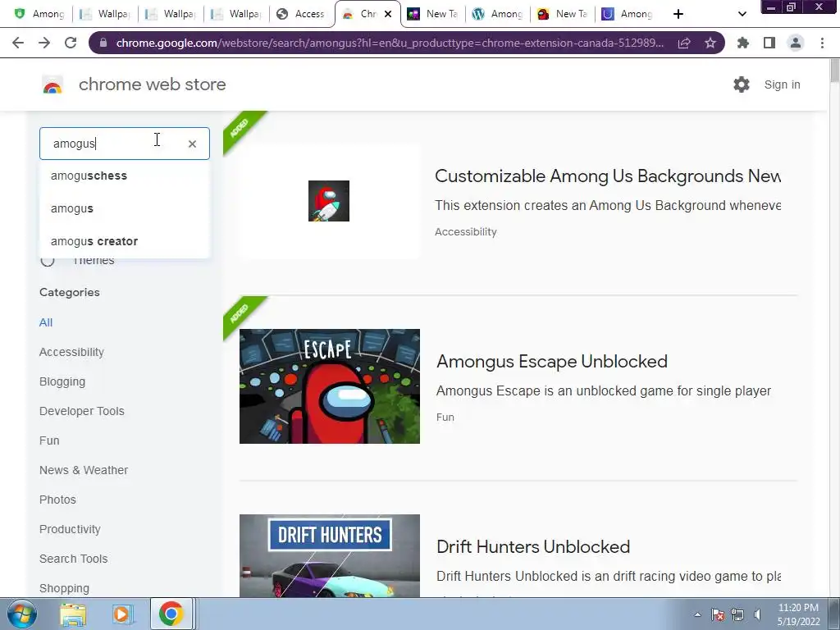Open the Extensions puzzle icon
Image resolution: width=840 pixels, height=630 pixels.
tap(743, 43)
